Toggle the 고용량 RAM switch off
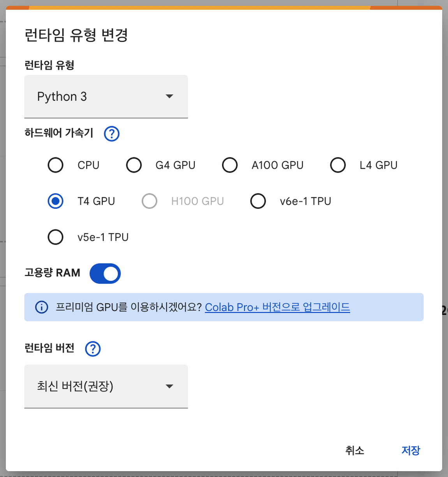Screen dimensions: 448x477 [x=105, y=274]
